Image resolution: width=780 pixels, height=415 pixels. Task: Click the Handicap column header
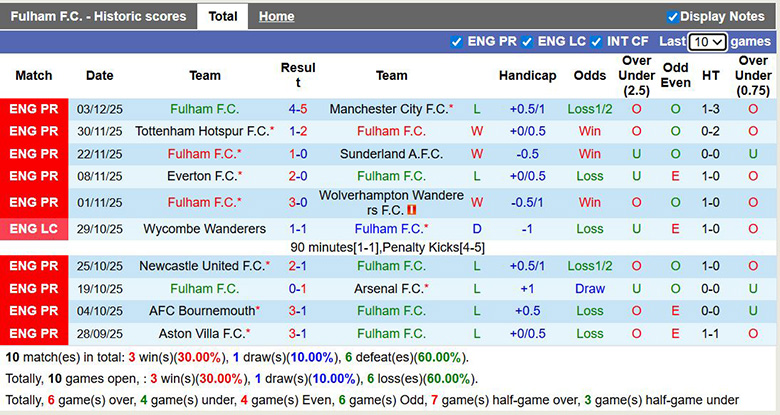527,75
